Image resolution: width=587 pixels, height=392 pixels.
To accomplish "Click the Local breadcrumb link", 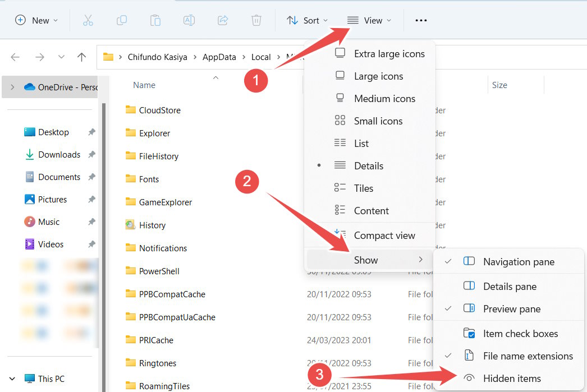I will [x=261, y=57].
